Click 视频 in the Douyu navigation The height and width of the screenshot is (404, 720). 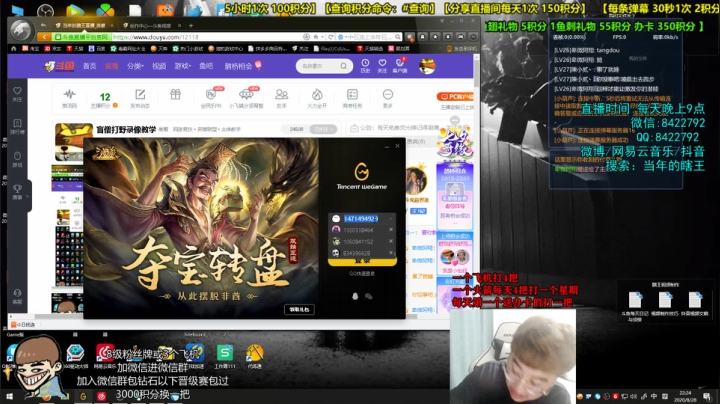[159, 66]
